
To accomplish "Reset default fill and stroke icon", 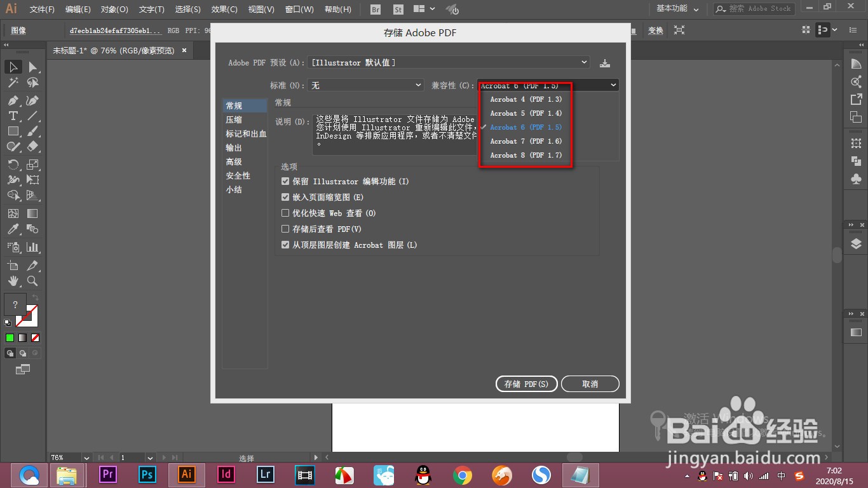I will (x=8, y=323).
